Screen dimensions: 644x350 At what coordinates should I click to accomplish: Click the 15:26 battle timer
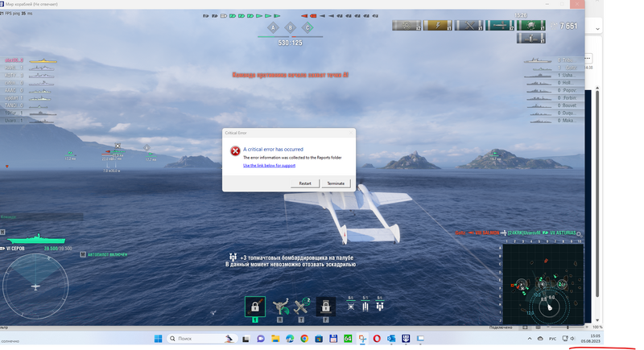click(520, 15)
